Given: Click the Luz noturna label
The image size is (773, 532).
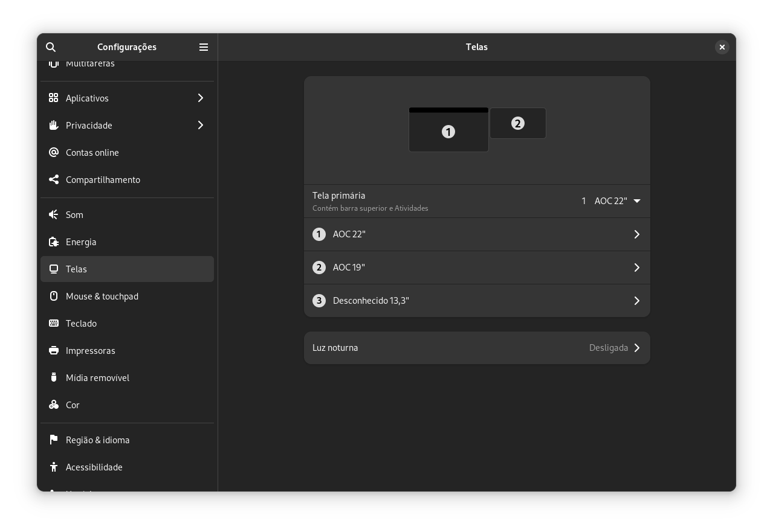Looking at the screenshot, I should [x=335, y=348].
